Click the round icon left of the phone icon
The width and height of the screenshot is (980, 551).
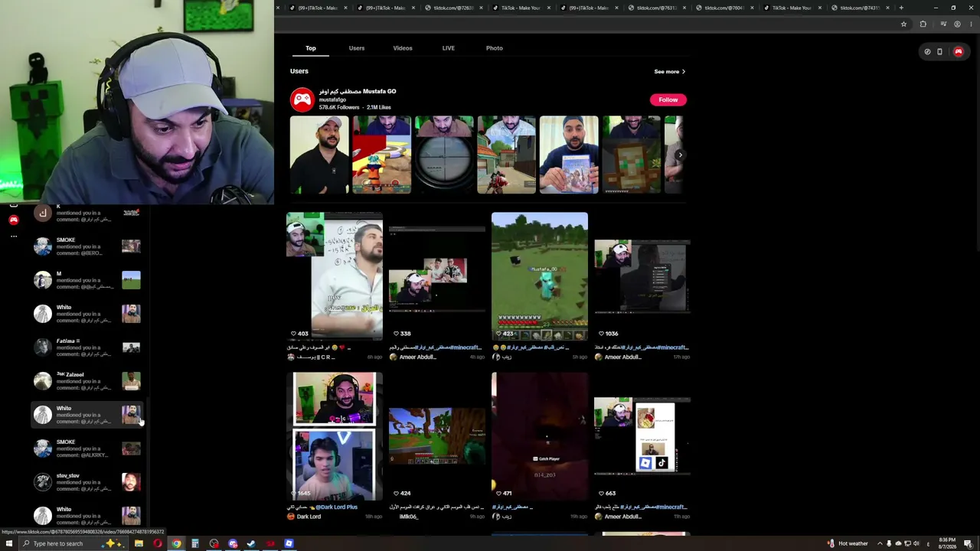point(927,52)
